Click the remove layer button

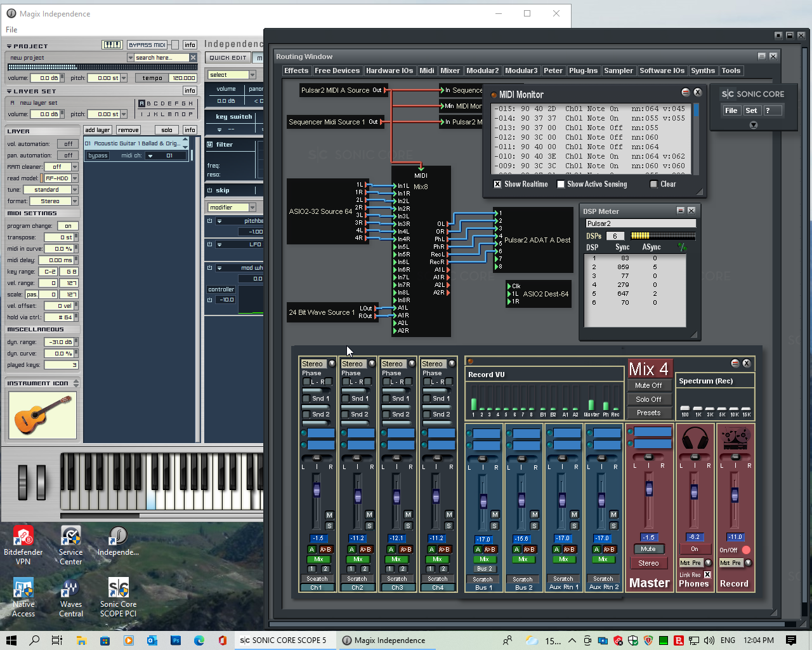click(x=128, y=130)
